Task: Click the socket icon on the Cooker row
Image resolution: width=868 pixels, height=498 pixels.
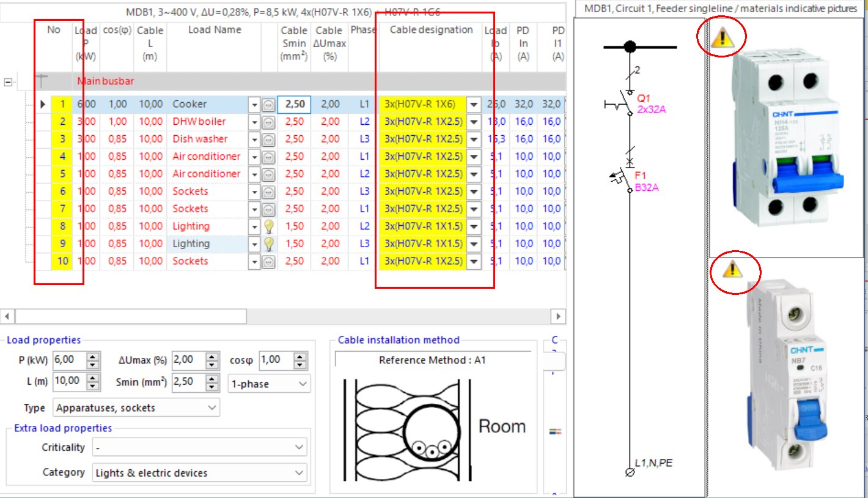Action: 269,104
